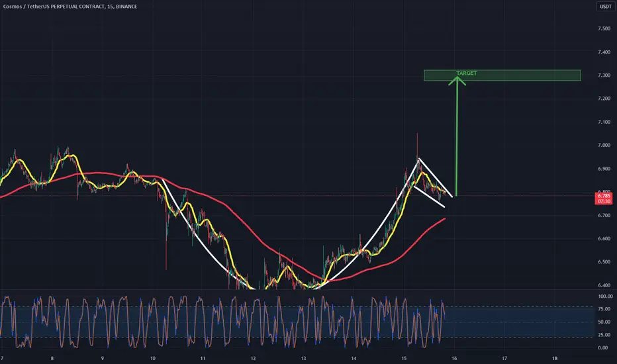This screenshot has height=364, width=617.
Task: Click date 12 on the time axis
Action: tap(253, 359)
